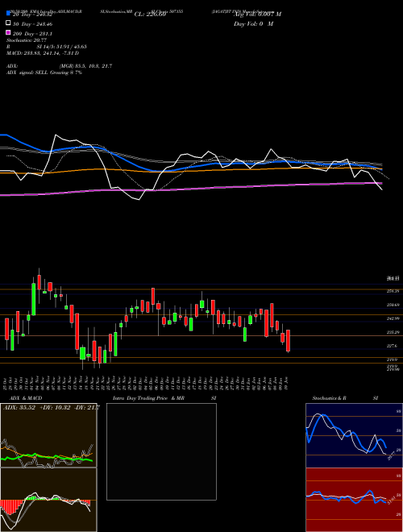Click the empty intraday trading price panel

click(161, 451)
